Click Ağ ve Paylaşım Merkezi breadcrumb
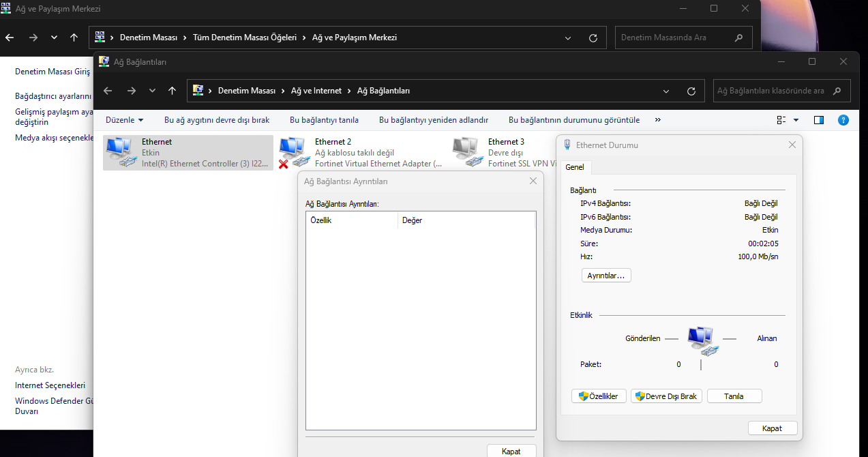The height and width of the screenshot is (457, 868). pos(355,38)
